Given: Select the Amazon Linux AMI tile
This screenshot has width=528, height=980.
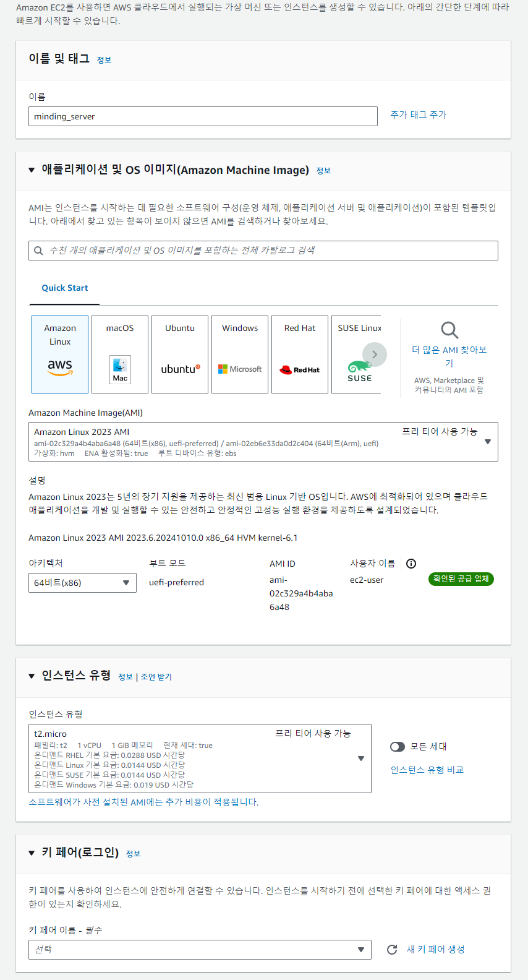Looking at the screenshot, I should click(60, 355).
